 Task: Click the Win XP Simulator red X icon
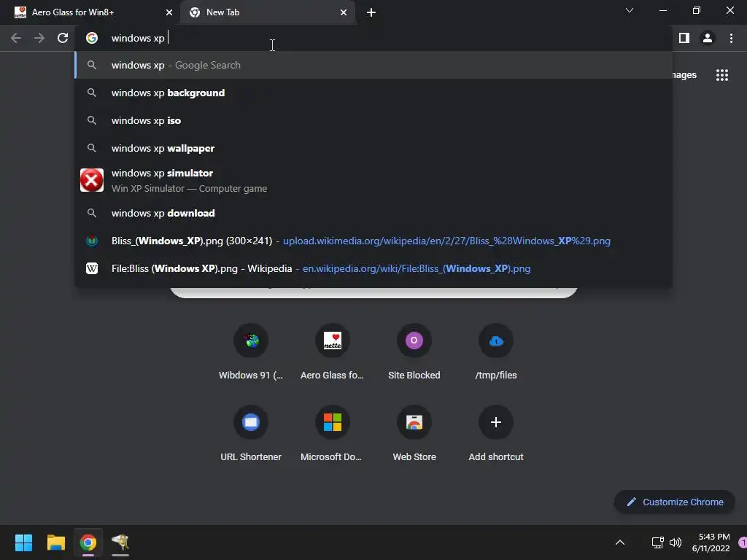point(92,181)
